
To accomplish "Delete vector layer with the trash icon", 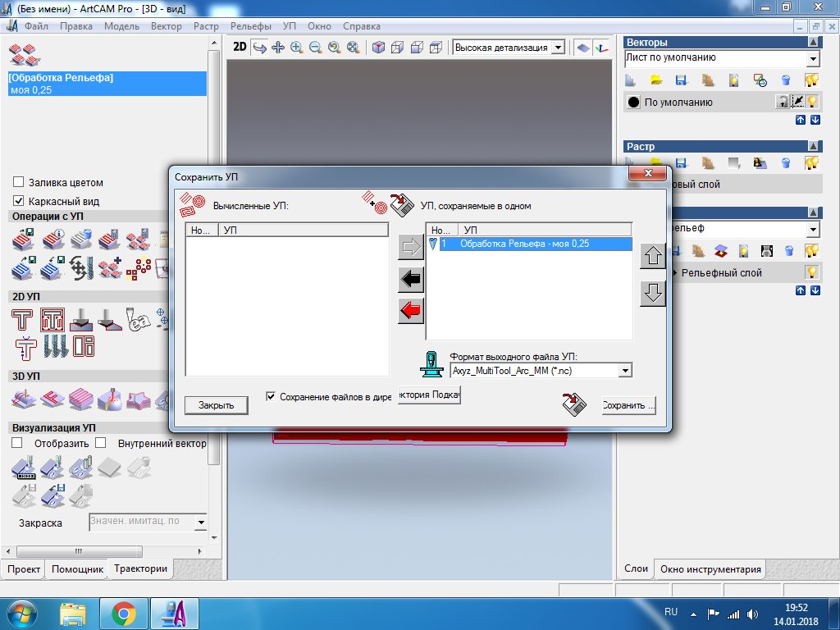I will (786, 80).
